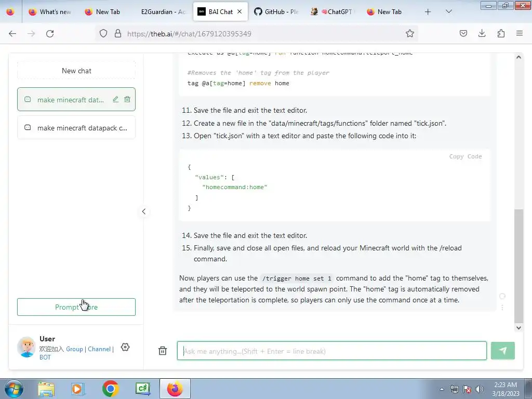Open the Firefox hamburger menu
The image size is (532, 399).
point(520,33)
